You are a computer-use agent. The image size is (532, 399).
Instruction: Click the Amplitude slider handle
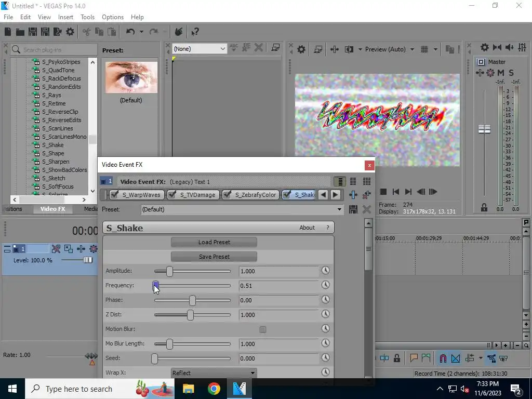point(170,271)
